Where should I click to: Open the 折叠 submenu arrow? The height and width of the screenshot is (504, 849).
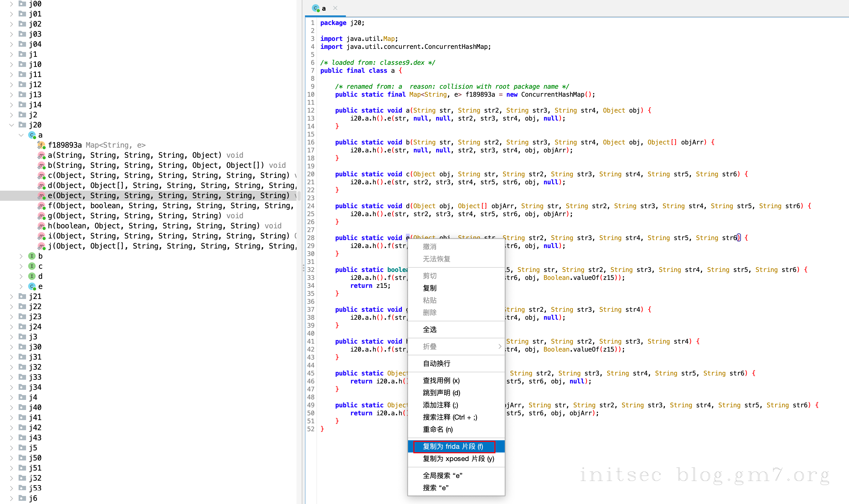[x=499, y=347]
